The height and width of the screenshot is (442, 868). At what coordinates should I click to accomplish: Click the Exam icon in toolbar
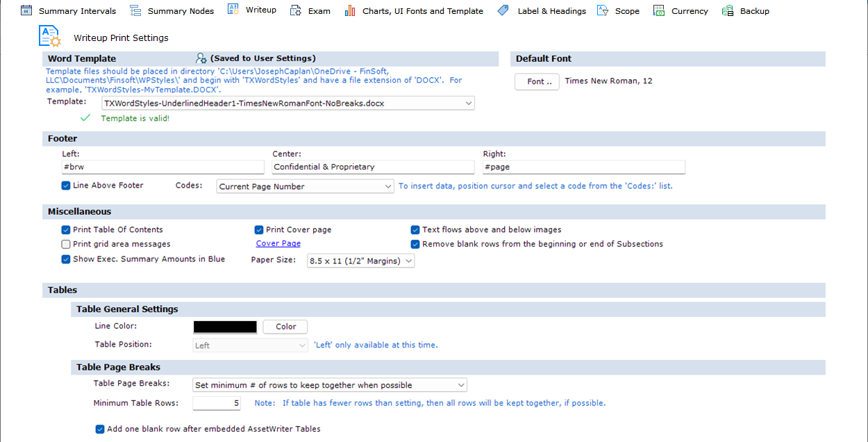point(296,10)
